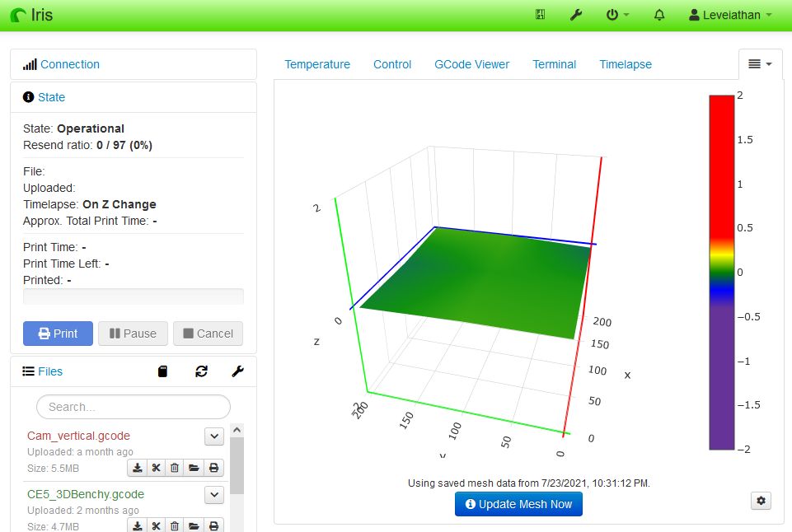Open the Files panel wrench options
The width and height of the screenshot is (792, 532).
tap(237, 371)
